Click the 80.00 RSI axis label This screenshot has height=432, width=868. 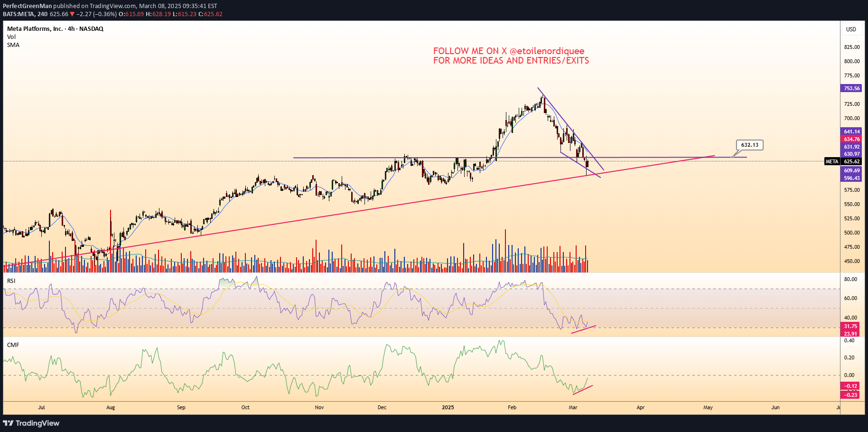(x=850, y=279)
